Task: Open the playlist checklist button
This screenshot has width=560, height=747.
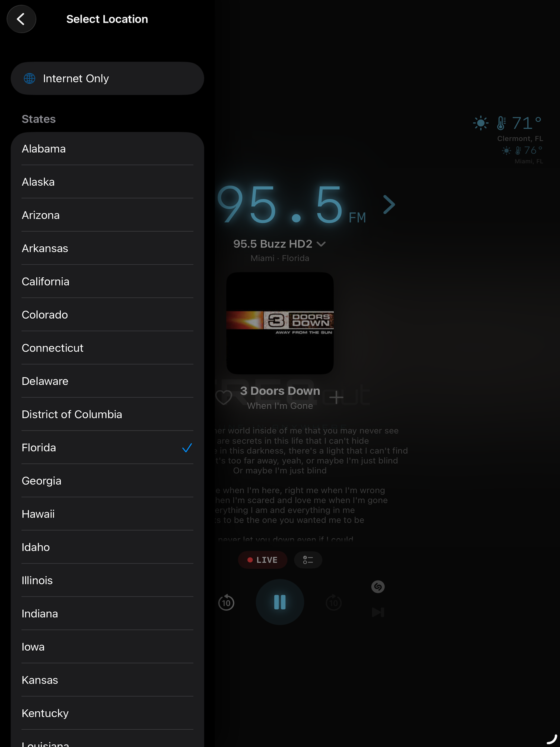Action: 308,560
